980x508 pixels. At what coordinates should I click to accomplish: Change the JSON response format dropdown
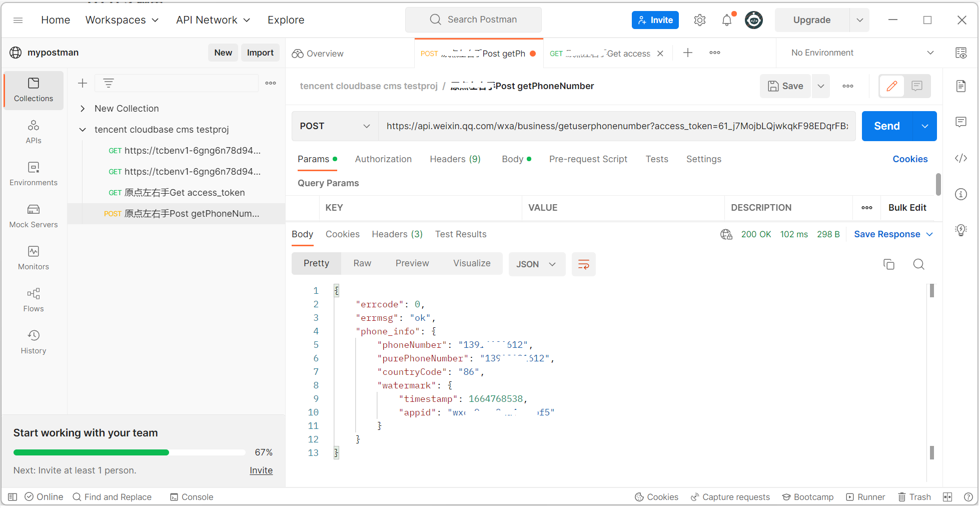(x=537, y=264)
